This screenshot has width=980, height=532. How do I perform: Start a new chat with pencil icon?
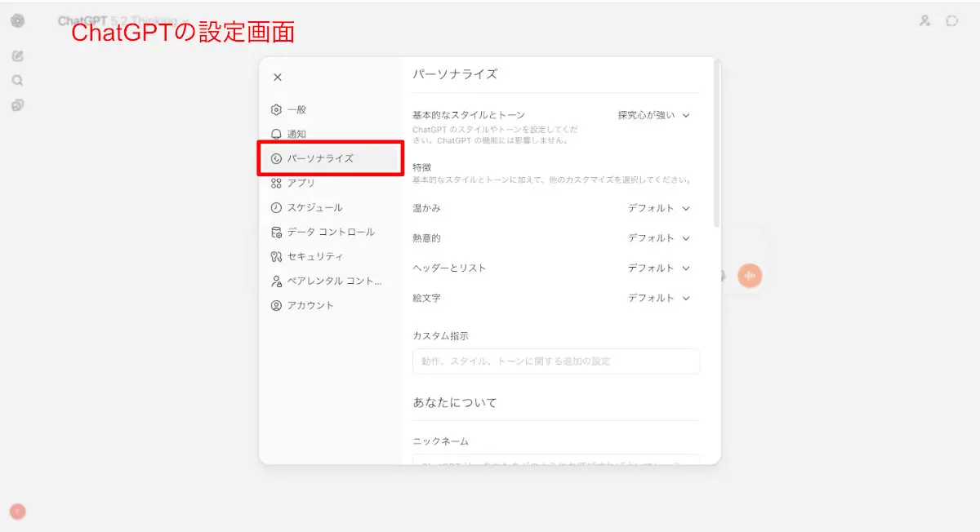[17, 56]
